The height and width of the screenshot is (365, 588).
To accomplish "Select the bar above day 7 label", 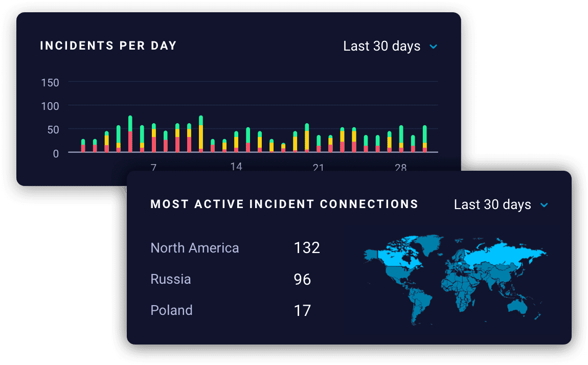I will click(x=154, y=138).
